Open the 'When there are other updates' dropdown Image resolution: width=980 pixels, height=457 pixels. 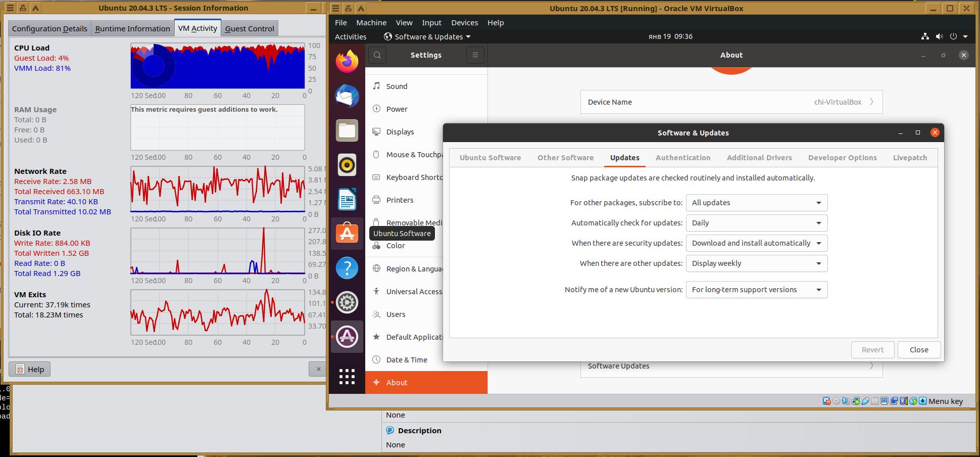coord(757,263)
